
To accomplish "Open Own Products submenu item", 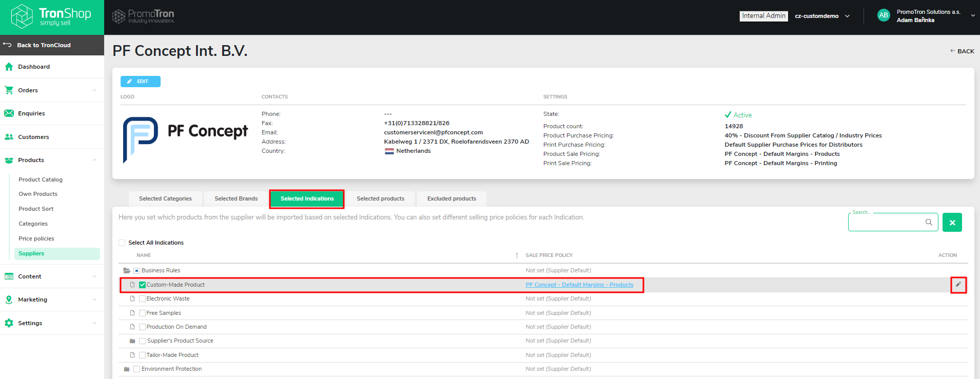I will (38, 194).
